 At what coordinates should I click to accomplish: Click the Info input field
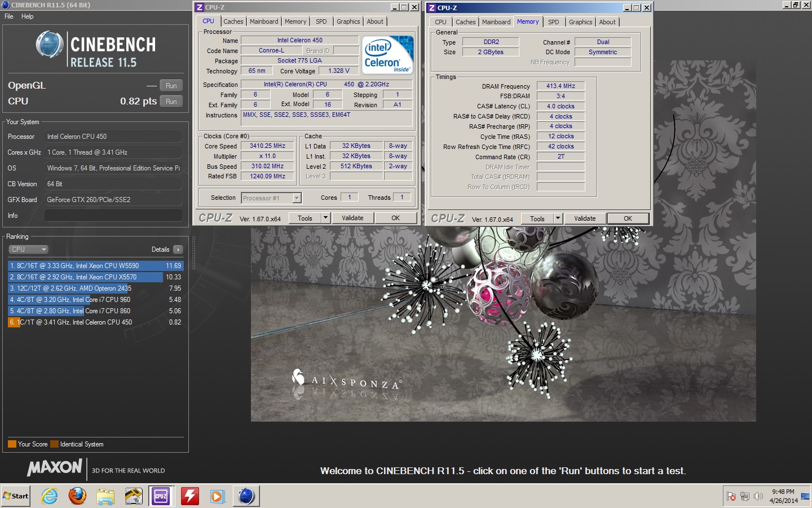pos(113,216)
